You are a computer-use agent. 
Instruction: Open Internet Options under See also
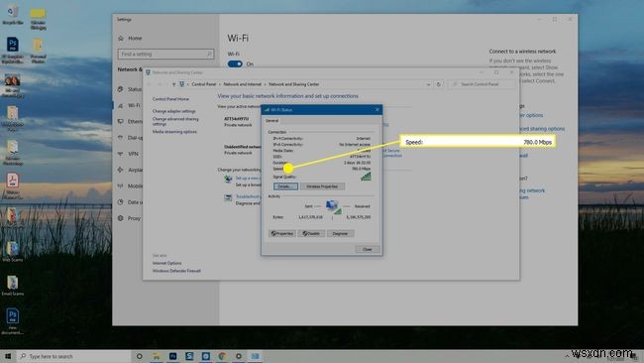[x=166, y=263]
